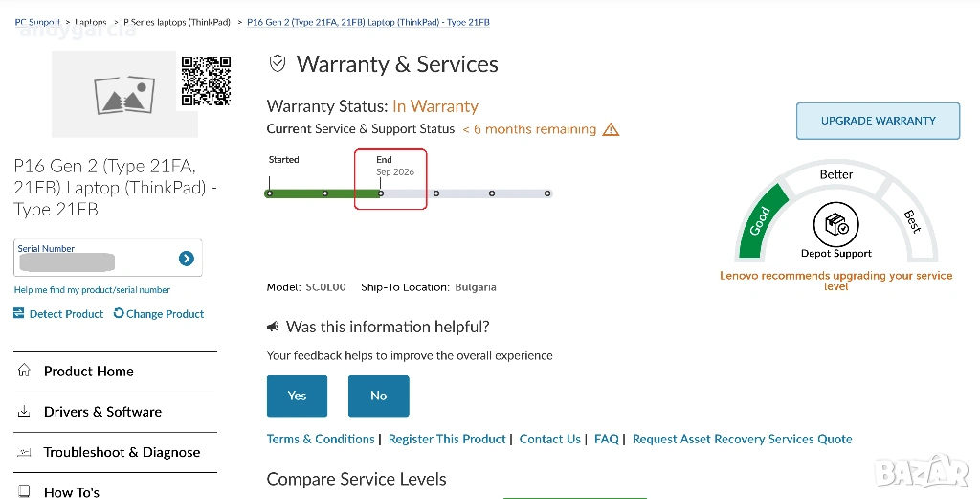
Task: Click the Detect Product icon link
Action: click(x=19, y=314)
